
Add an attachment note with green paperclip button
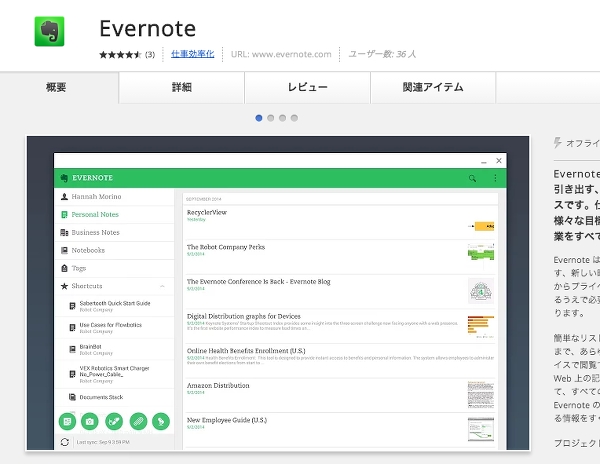click(x=138, y=422)
